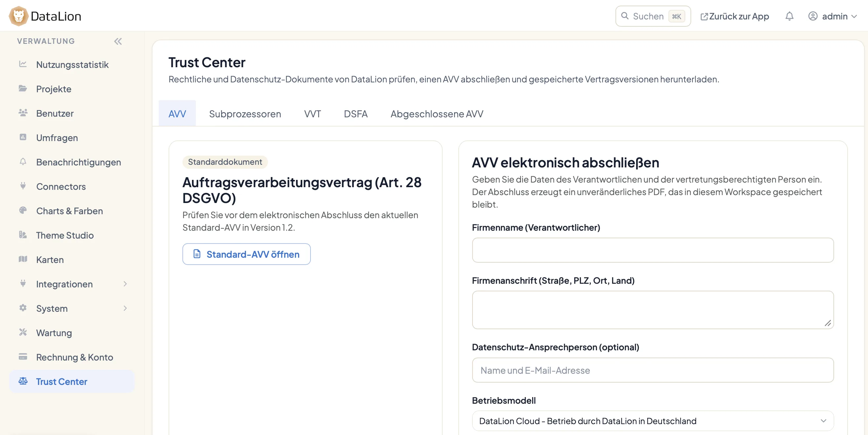Open the Betriebsmodell dropdown

pyautogui.click(x=653, y=421)
